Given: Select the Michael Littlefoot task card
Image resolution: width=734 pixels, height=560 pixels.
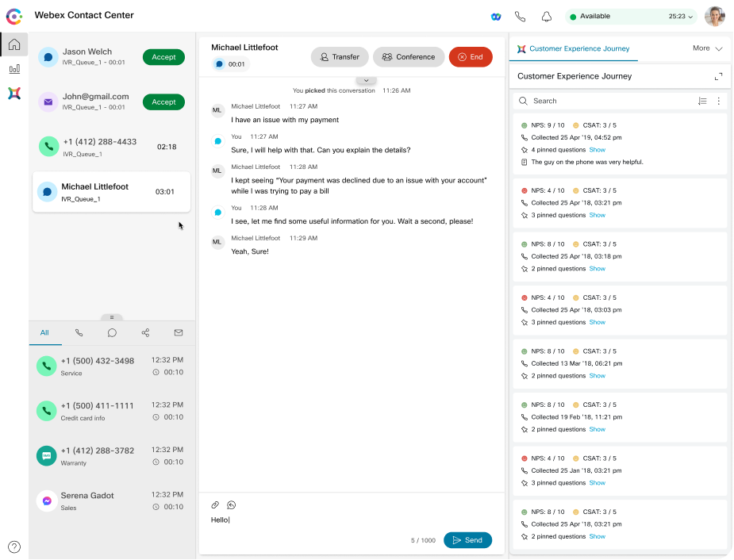Looking at the screenshot, I should point(111,192).
